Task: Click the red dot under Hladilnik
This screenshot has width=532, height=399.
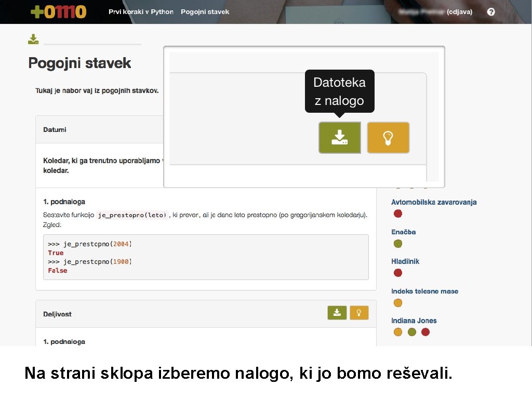Action: coord(397,272)
